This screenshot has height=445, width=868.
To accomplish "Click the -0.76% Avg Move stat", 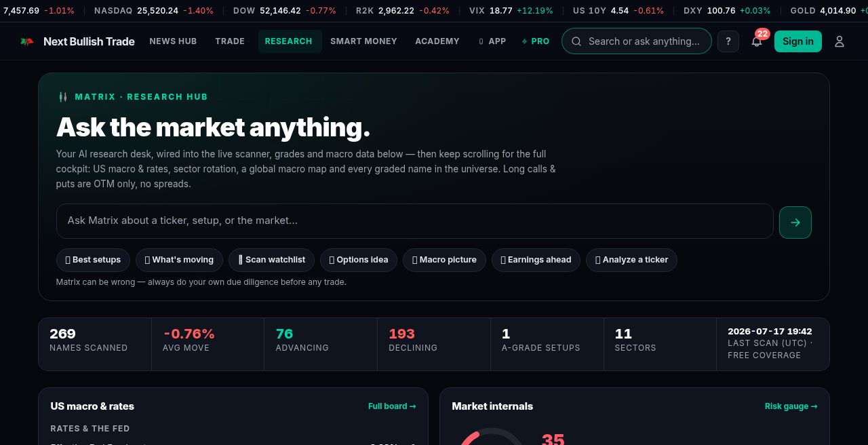I will (x=208, y=344).
